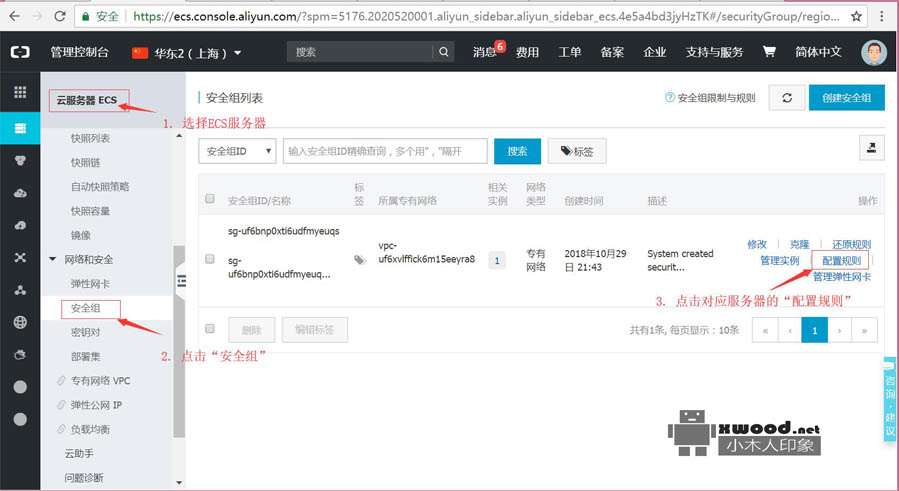Click the 修改 link in the row
Image resolution: width=899 pixels, height=491 pixels.
click(x=757, y=244)
